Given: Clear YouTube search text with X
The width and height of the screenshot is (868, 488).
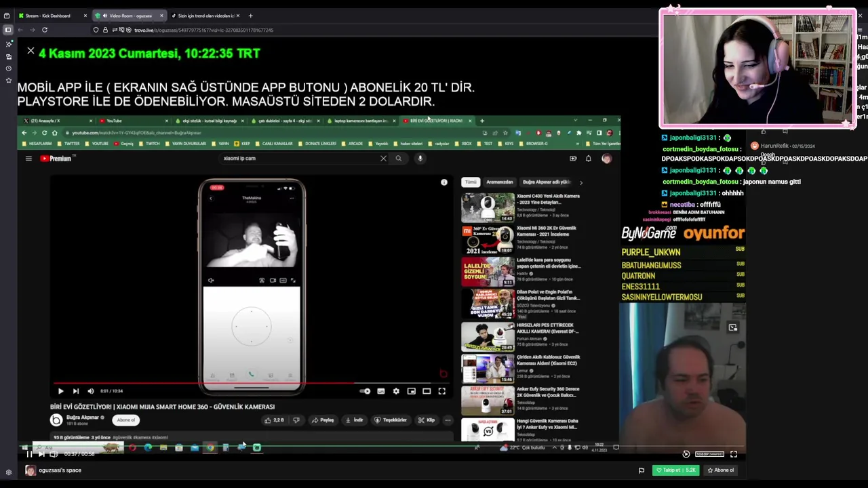Looking at the screenshot, I should click(x=383, y=159).
